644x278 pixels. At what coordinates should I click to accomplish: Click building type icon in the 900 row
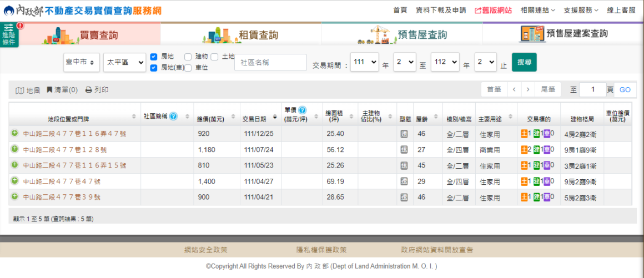(404, 197)
